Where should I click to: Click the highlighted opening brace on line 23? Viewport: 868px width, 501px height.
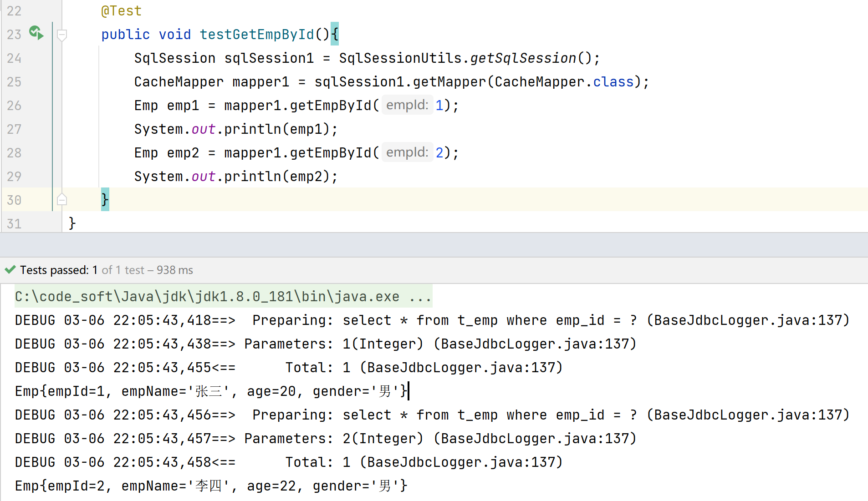[335, 34]
